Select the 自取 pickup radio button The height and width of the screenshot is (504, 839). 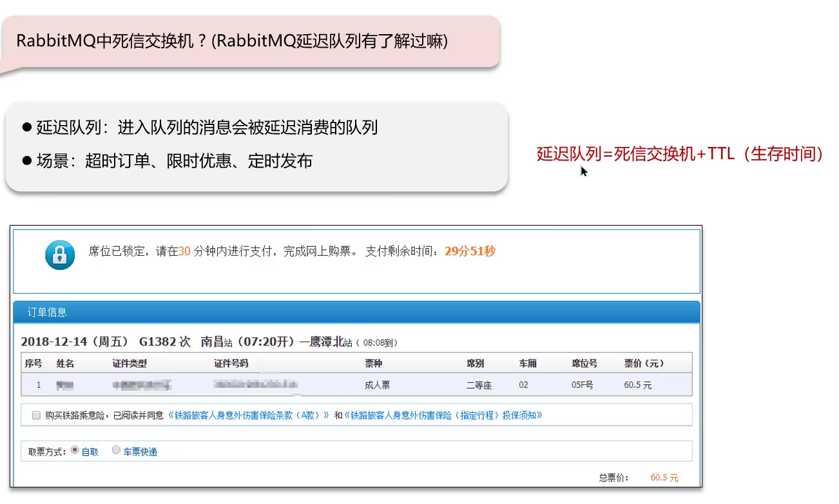point(75,450)
